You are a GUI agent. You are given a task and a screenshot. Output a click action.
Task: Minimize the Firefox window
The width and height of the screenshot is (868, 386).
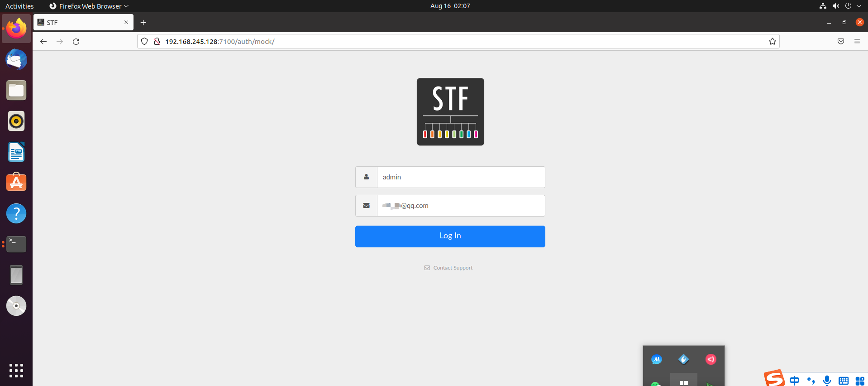pos(829,22)
